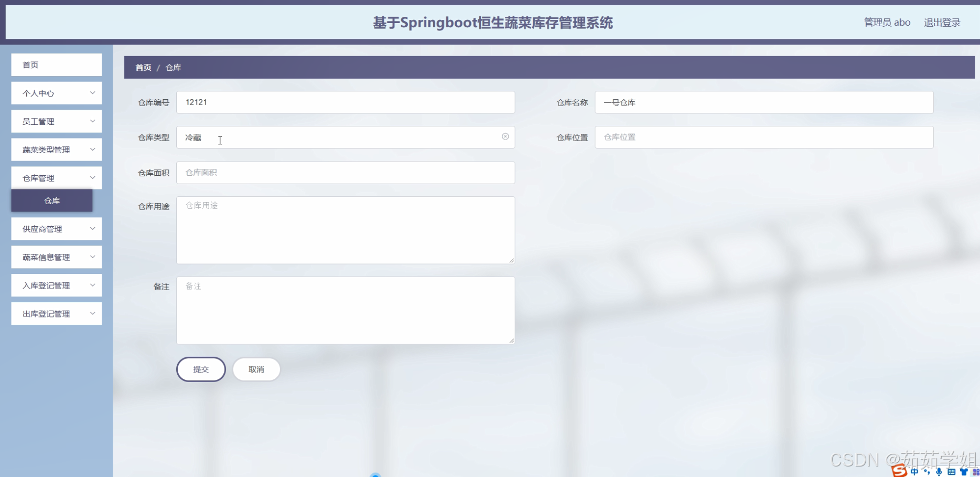Click the system title 基于Springboot恒生蔬菜库存管理系统
Viewport: 980px width, 477px height.
(x=493, y=23)
